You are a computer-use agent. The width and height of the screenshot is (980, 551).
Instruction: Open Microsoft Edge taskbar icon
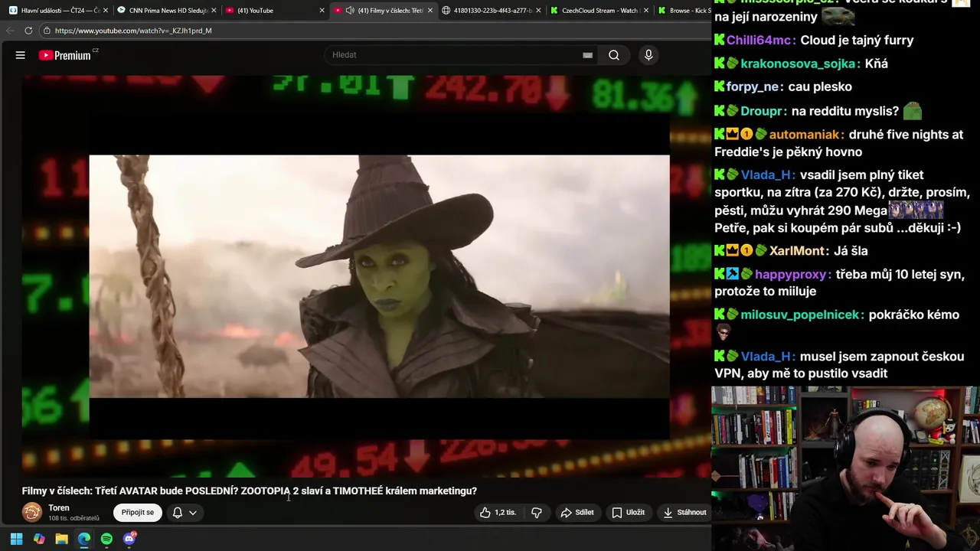coord(84,539)
